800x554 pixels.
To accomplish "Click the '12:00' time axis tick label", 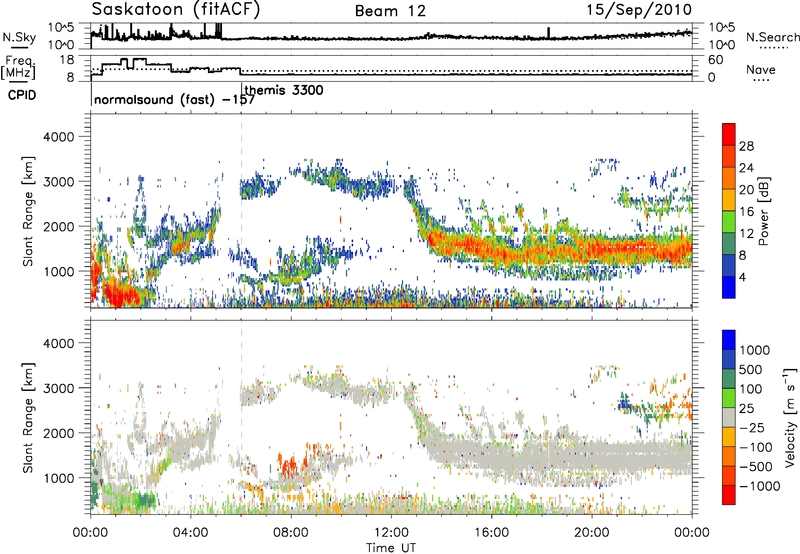I will (391, 533).
